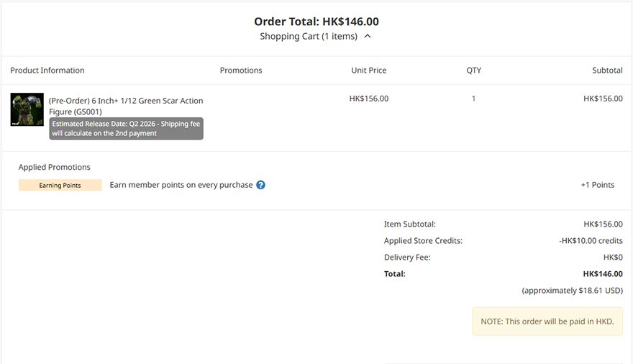Screen dimensions: 633x364
Task: Click the Earning Points promotion badge
Action: coord(60,185)
